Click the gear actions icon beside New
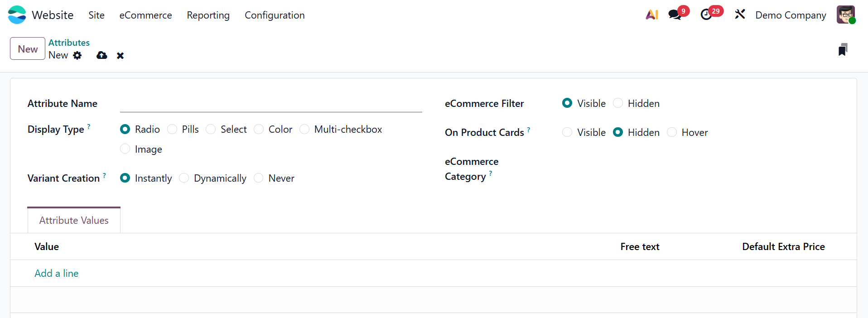This screenshot has width=868, height=318. [x=77, y=55]
